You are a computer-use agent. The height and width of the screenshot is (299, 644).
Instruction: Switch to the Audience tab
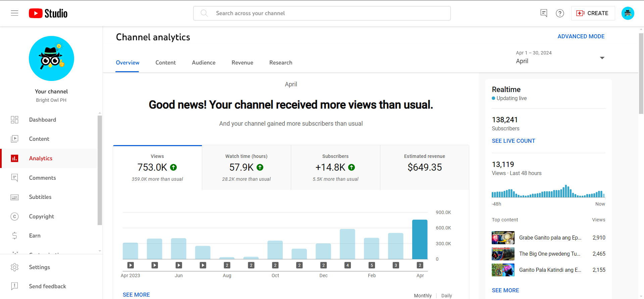(204, 62)
